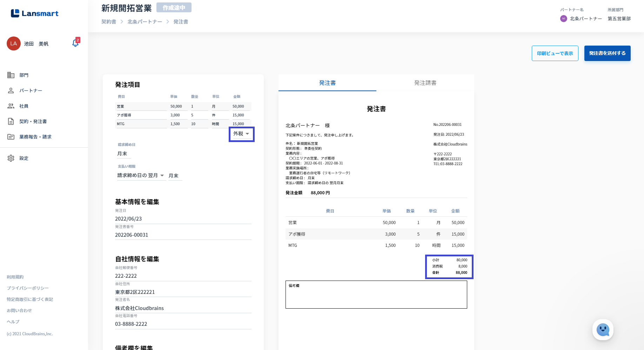Click the 北条パートナー partner avatar
The width and height of the screenshot is (644, 350).
click(564, 19)
